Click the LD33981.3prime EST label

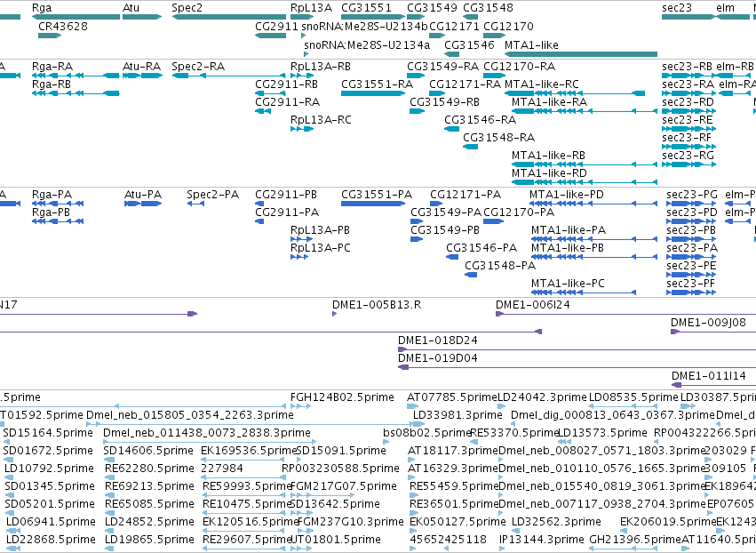pos(458,415)
